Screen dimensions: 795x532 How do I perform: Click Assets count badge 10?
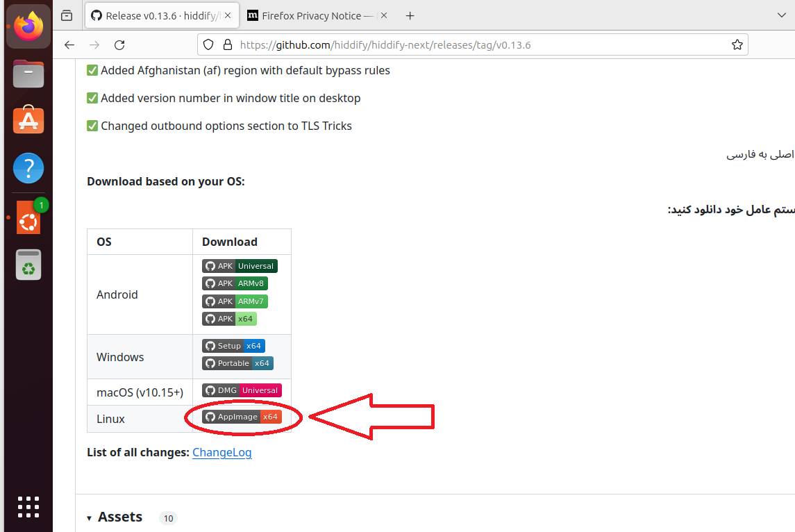[x=168, y=518]
